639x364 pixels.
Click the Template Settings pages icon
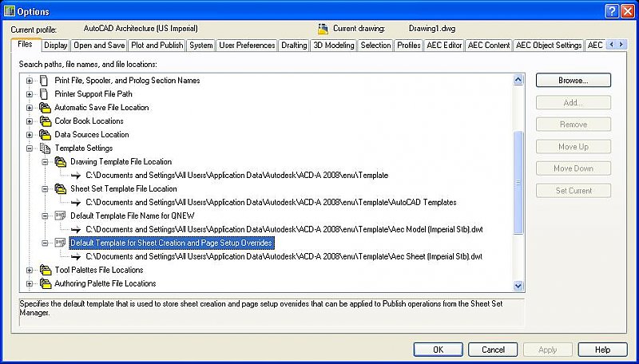pos(45,148)
